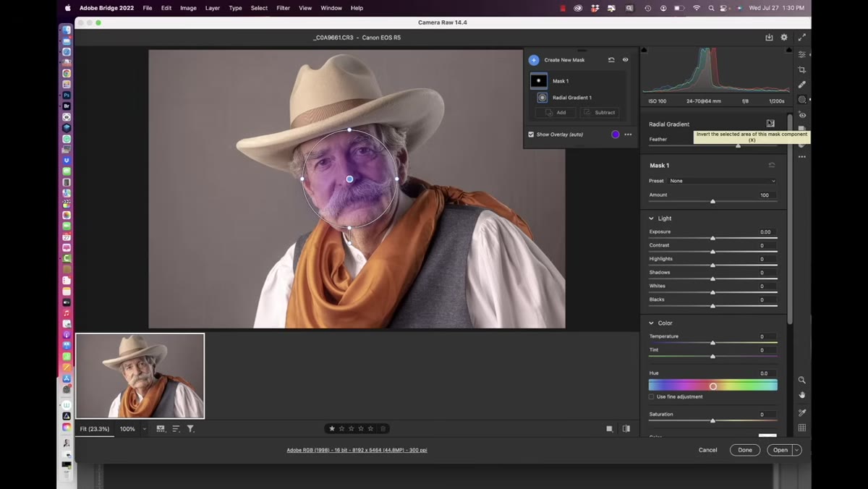Select the filmstrip cowboy thumbnail

(x=140, y=375)
